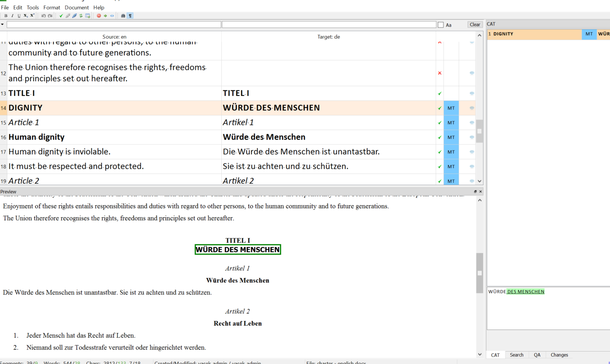Click the red X status of segment 12
Screen dimensions: 610x364
coord(440,73)
